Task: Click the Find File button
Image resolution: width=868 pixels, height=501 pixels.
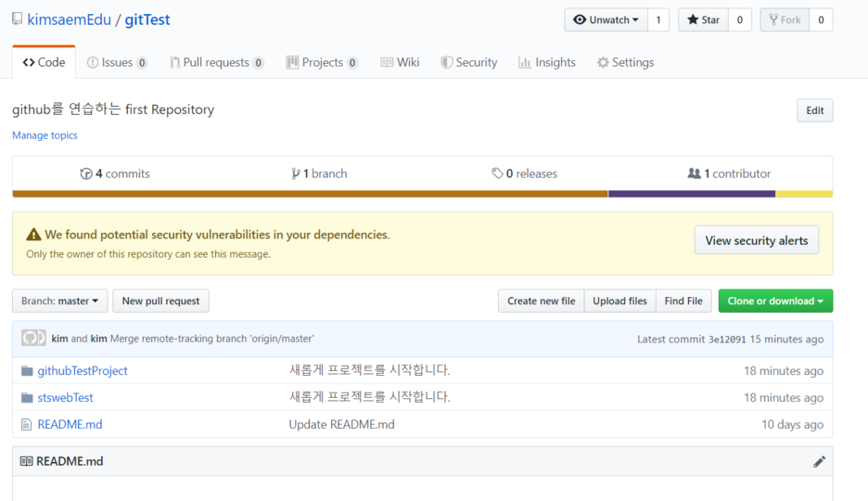Action: [x=683, y=301]
